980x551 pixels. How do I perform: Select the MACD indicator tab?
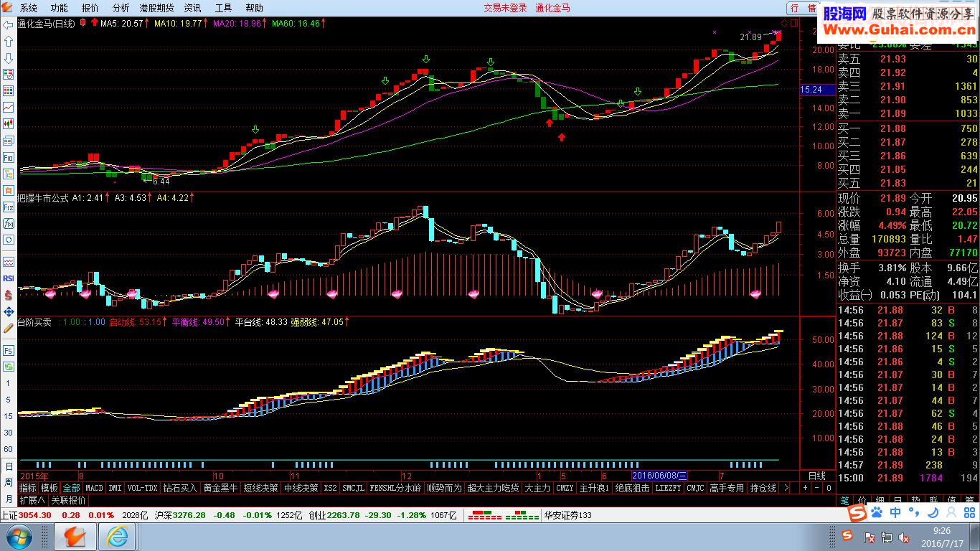click(94, 488)
